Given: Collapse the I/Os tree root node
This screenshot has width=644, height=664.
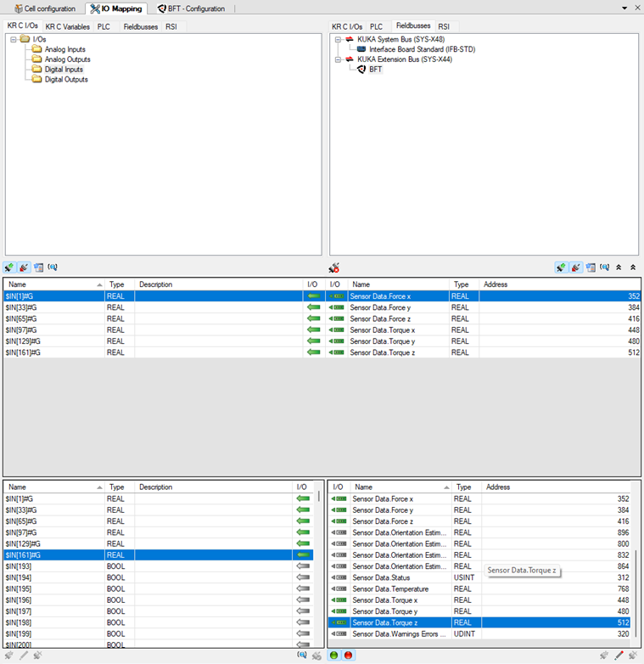Looking at the screenshot, I should 14,39.
